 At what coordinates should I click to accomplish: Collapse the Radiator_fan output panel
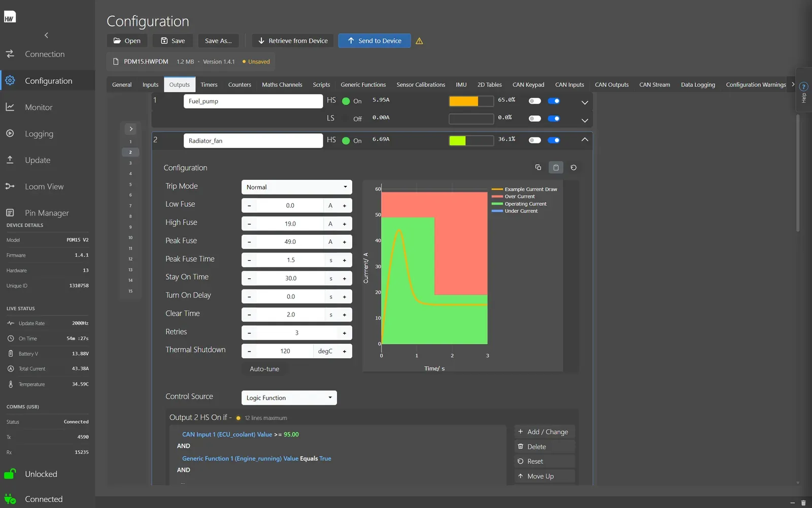pyautogui.click(x=585, y=139)
